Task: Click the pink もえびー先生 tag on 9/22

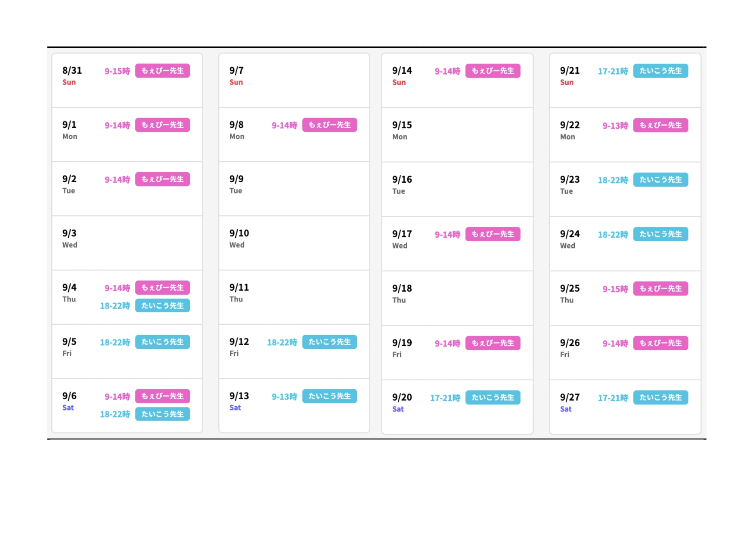Action: coord(660,125)
